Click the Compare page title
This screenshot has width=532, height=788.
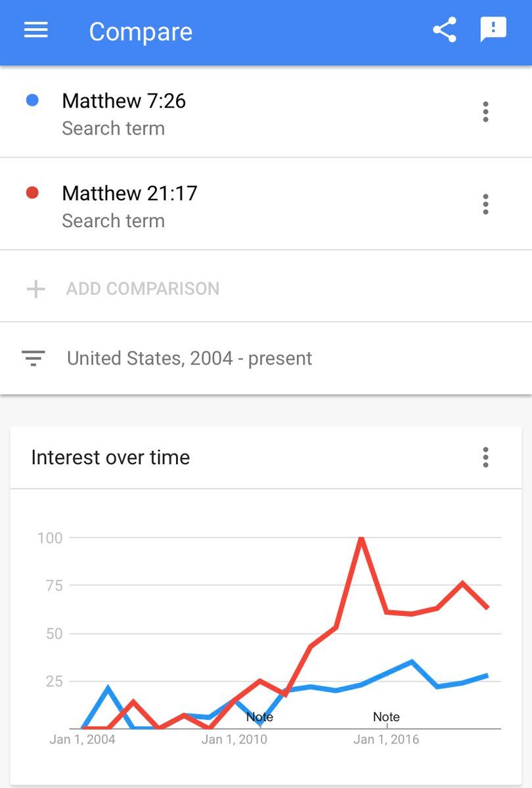pos(141,32)
